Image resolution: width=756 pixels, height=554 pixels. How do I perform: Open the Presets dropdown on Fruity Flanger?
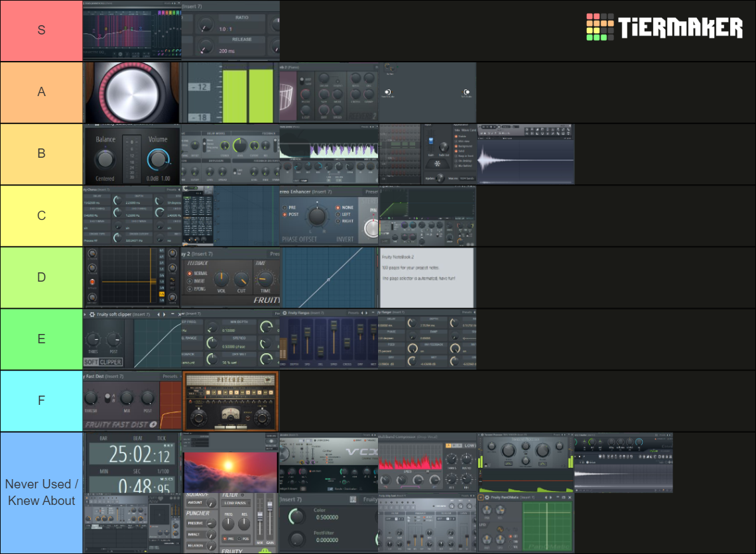tap(466, 312)
